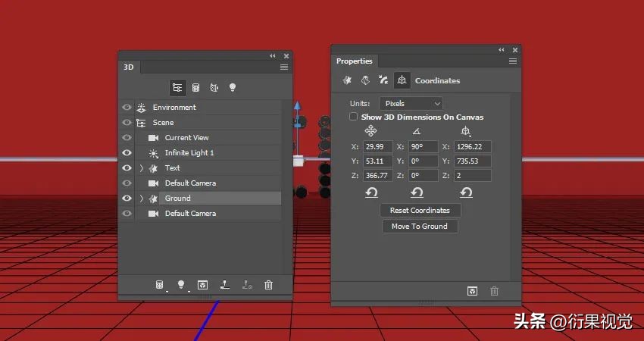Select the Properties panel tab
The image size is (644, 341).
[355, 61]
